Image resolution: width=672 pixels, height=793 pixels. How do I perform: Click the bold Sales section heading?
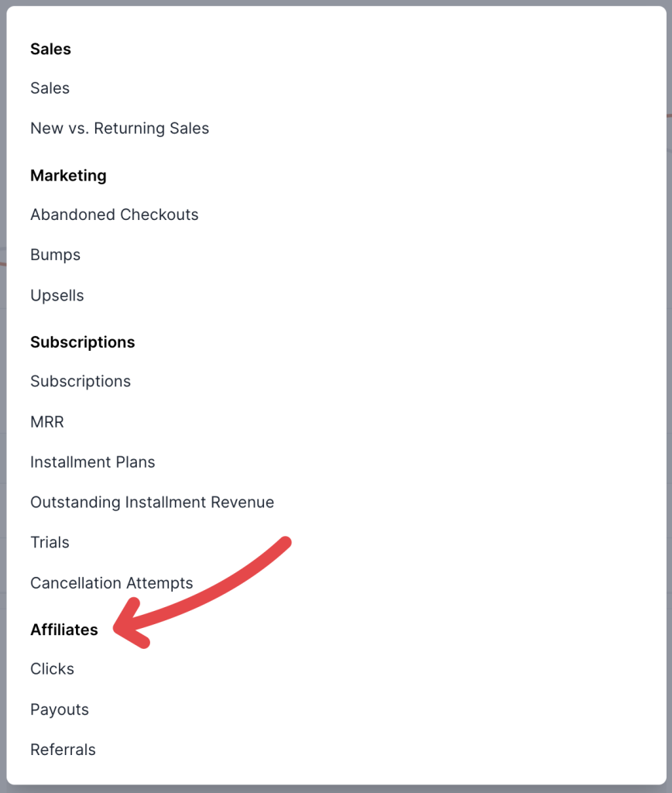50,49
